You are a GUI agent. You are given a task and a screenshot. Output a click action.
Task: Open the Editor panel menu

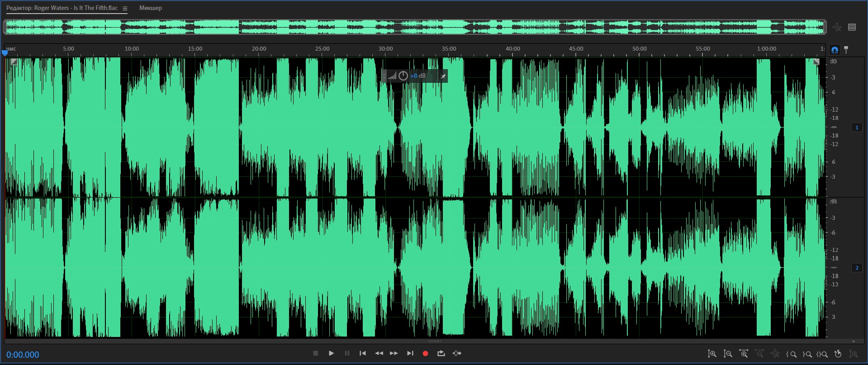click(x=125, y=9)
